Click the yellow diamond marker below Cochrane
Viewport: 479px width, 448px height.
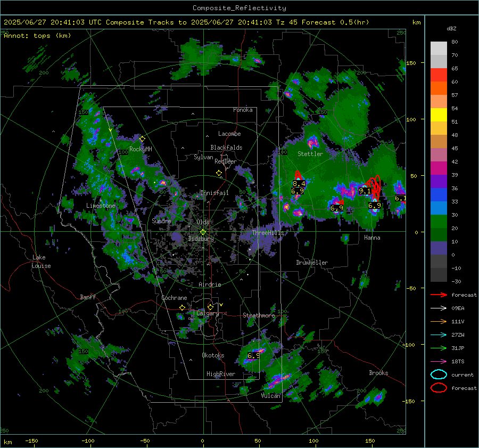(183, 308)
